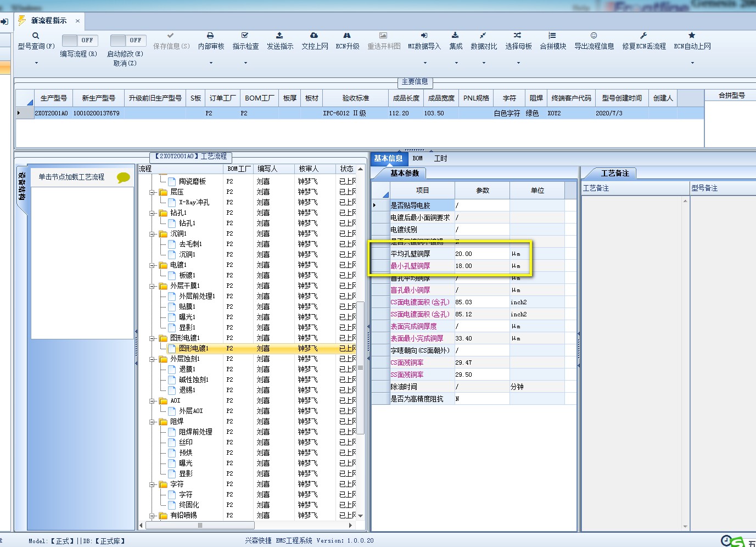Viewport: 756px width, 547px height.
Task: Click the 表面最小完成铜厚 value 33.40
Action: 481,338
